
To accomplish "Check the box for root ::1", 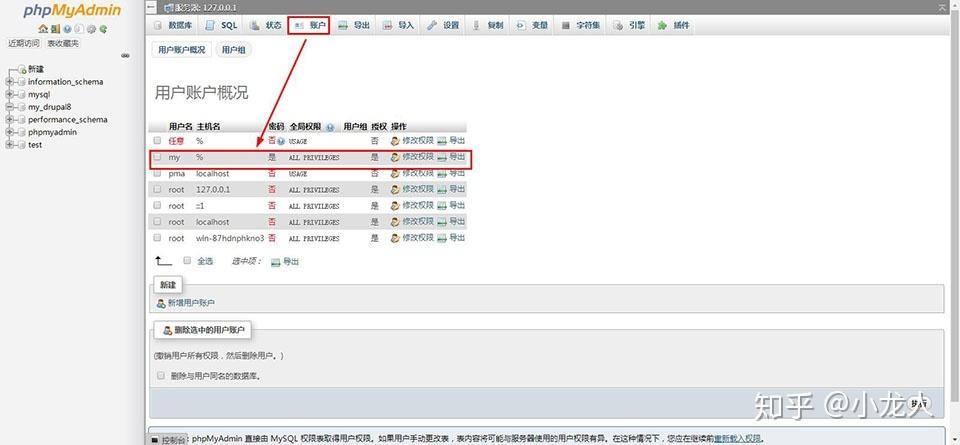I will pos(157,205).
